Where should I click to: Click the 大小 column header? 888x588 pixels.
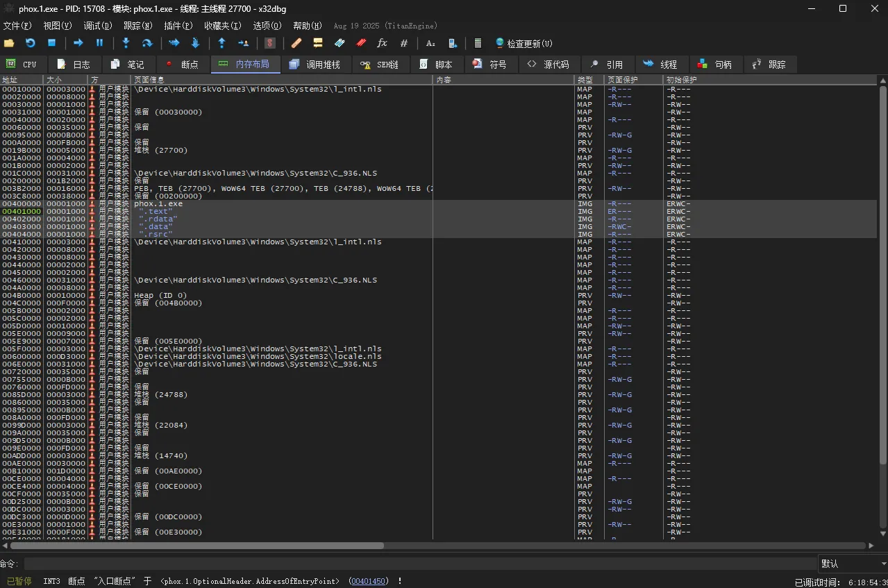click(x=65, y=80)
